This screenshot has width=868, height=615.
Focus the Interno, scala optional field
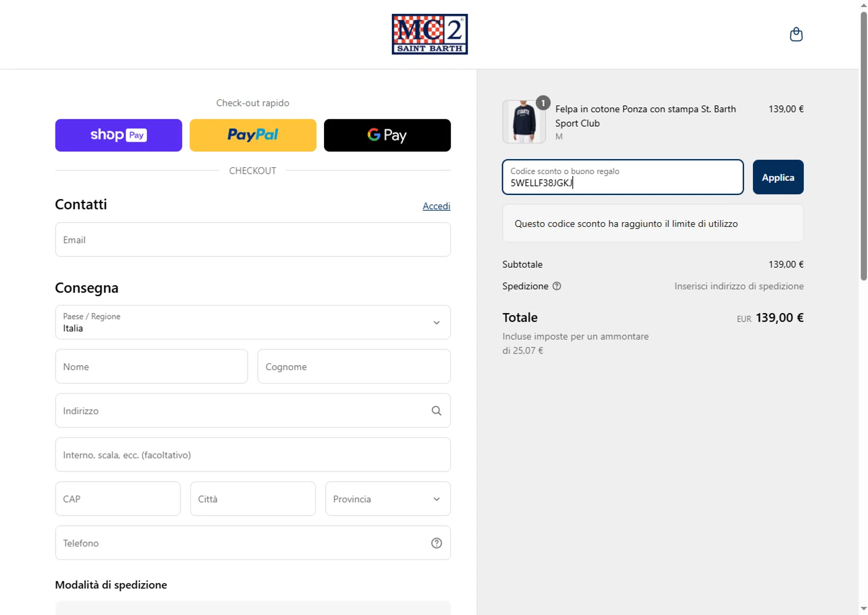[253, 455]
